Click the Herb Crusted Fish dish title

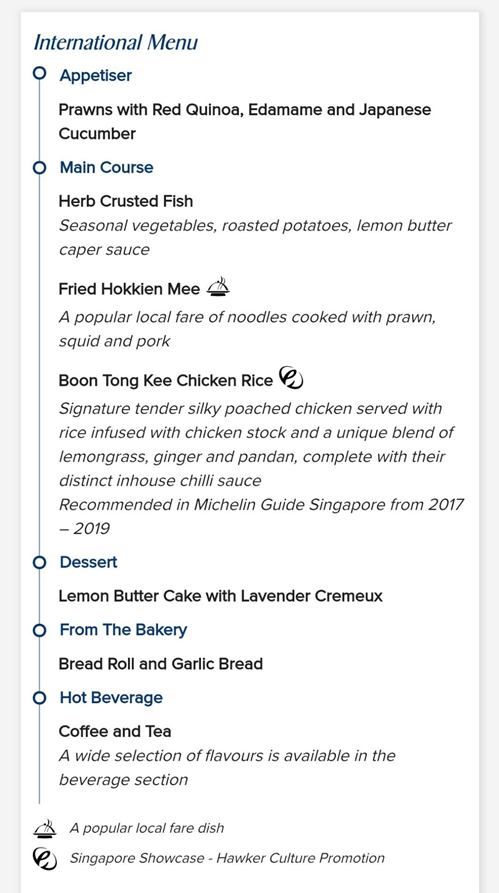point(126,201)
